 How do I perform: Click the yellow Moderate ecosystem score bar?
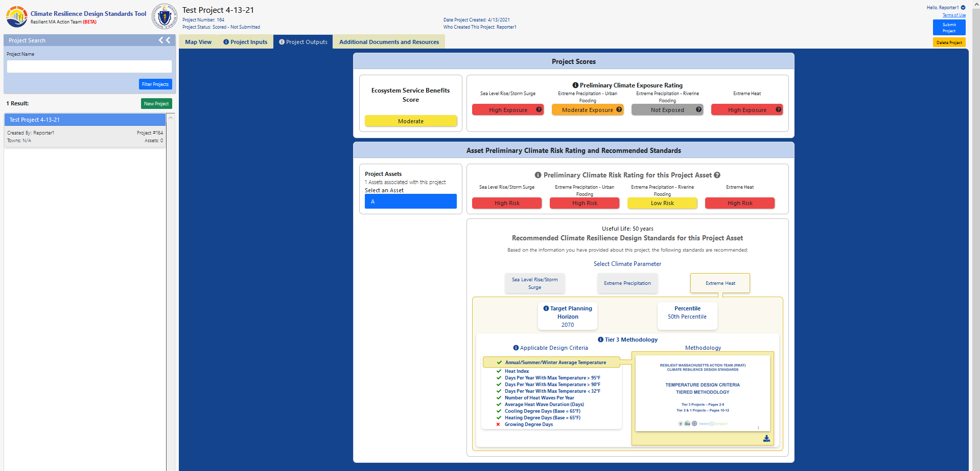click(411, 121)
